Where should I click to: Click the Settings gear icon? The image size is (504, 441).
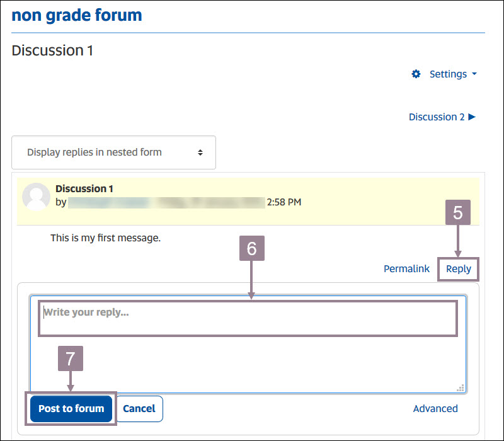pos(416,74)
